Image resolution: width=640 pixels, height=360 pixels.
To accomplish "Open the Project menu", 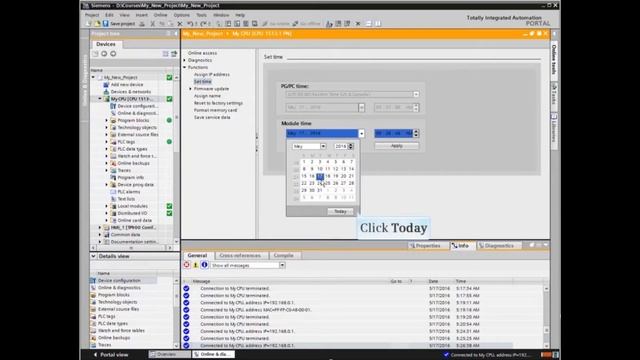I will coord(92,15).
